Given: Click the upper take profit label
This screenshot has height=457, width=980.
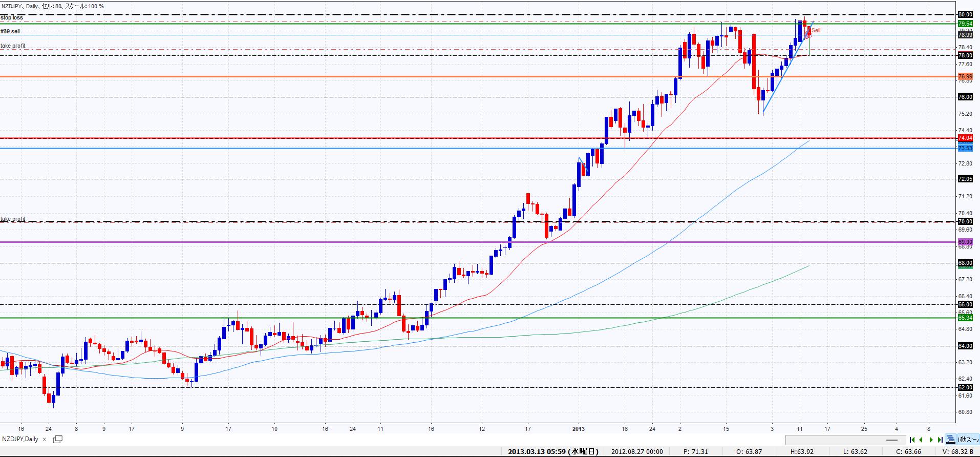Looking at the screenshot, I should (13, 46).
